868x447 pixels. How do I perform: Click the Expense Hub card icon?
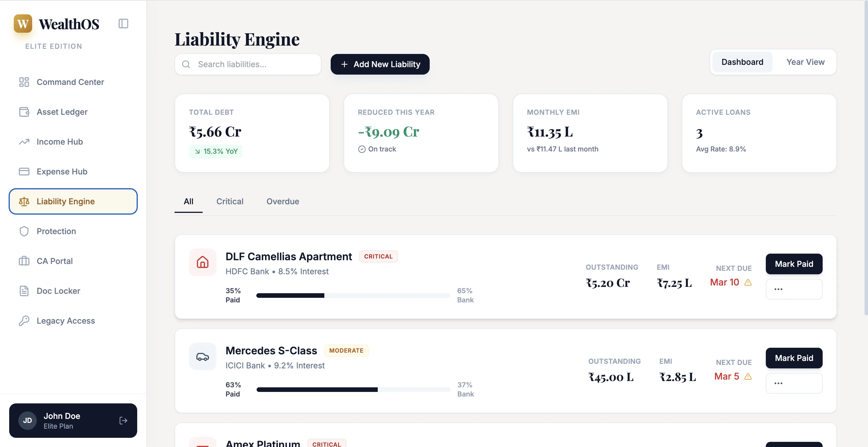[x=24, y=172]
